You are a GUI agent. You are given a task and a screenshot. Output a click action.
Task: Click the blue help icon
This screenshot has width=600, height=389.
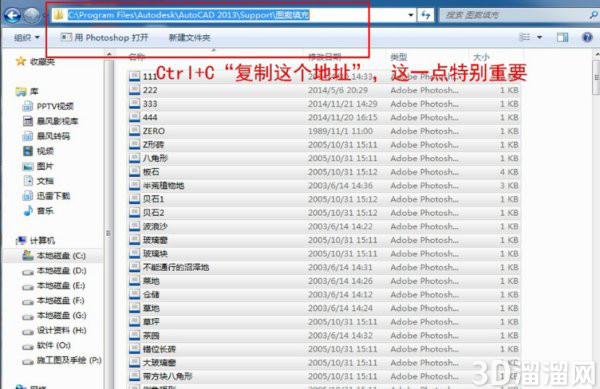tap(587, 37)
